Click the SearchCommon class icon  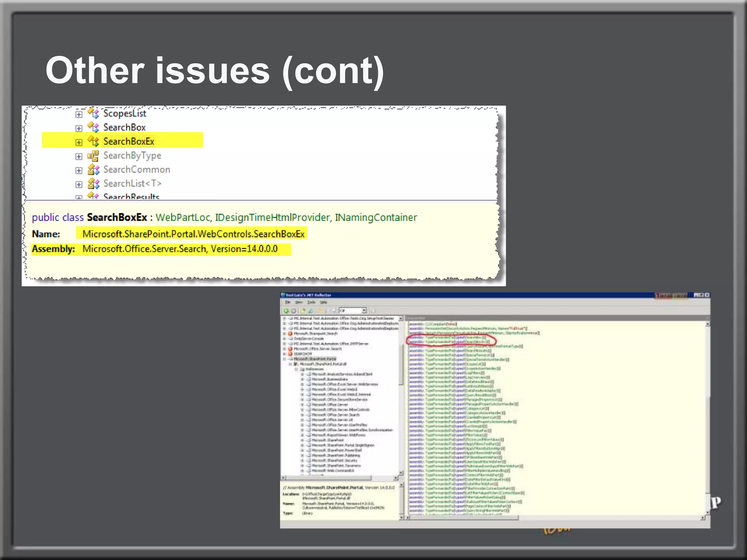(x=93, y=170)
